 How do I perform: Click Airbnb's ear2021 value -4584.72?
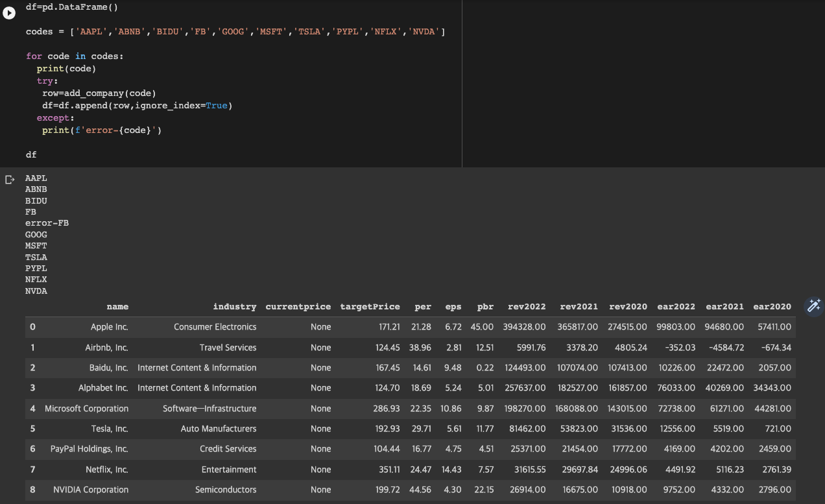point(726,348)
